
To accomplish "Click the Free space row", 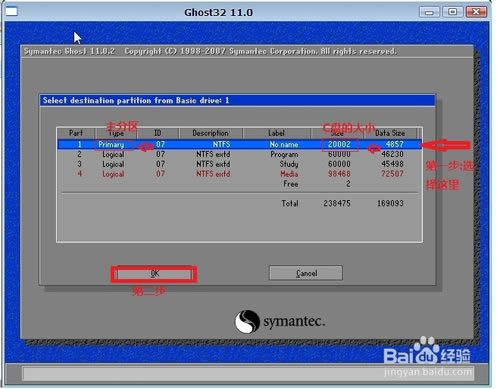I will coord(239,184).
